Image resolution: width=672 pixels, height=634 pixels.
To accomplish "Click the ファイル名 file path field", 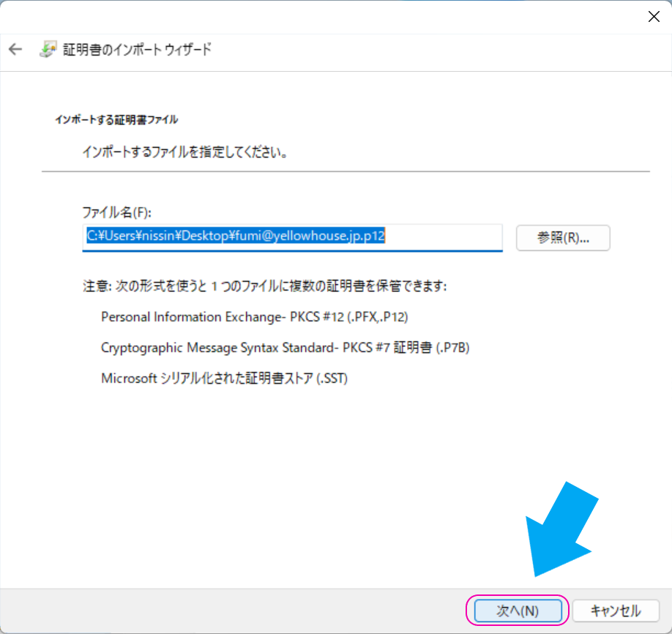I will [292, 237].
